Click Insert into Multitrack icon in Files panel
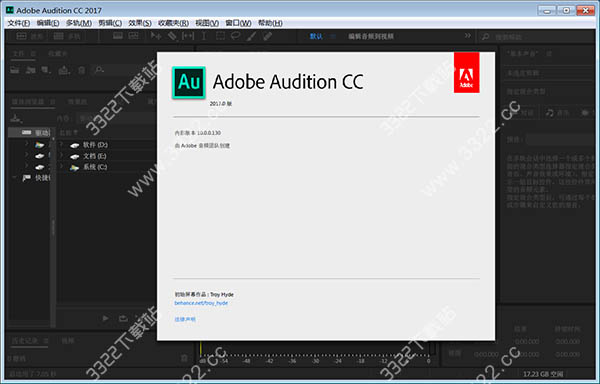Image resolution: width=600 pixels, height=384 pixels. coord(64,70)
